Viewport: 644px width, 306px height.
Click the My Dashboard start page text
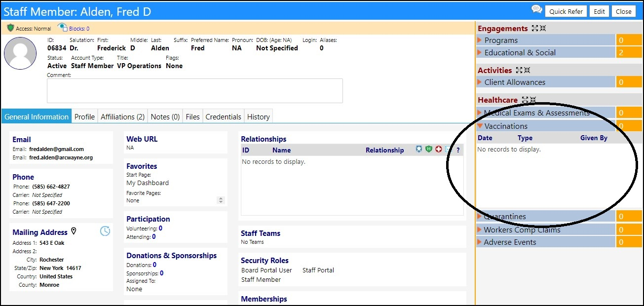[148, 183]
